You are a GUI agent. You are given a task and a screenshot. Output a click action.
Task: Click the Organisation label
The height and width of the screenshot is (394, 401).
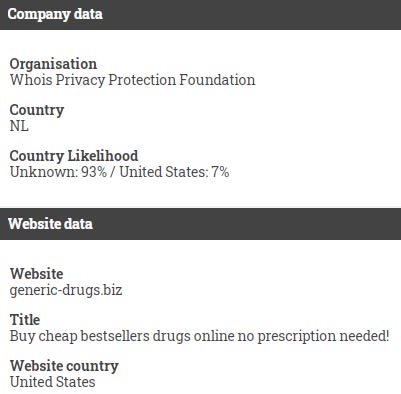click(53, 64)
